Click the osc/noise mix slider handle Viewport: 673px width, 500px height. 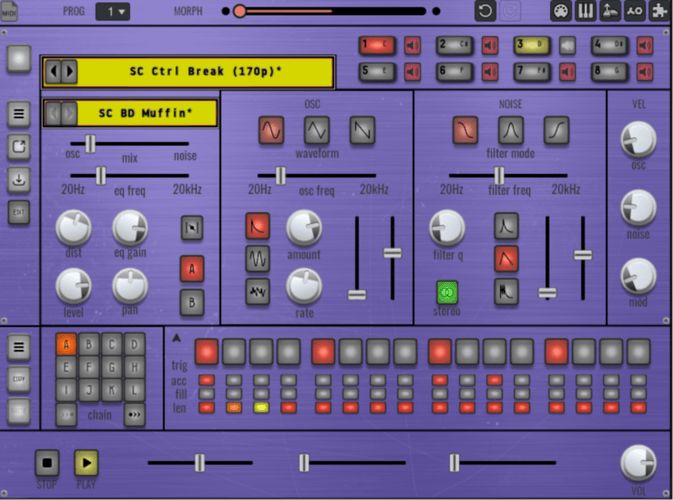[90, 144]
